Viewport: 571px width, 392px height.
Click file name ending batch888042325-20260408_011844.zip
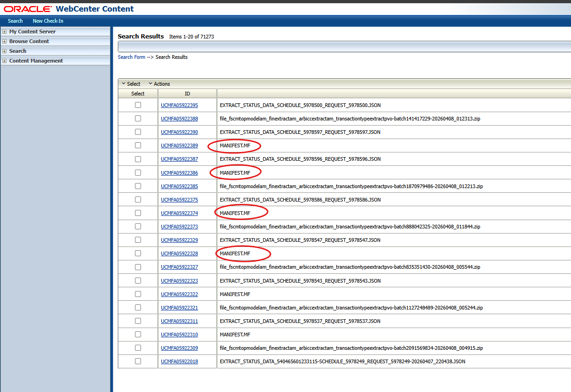[350, 227]
